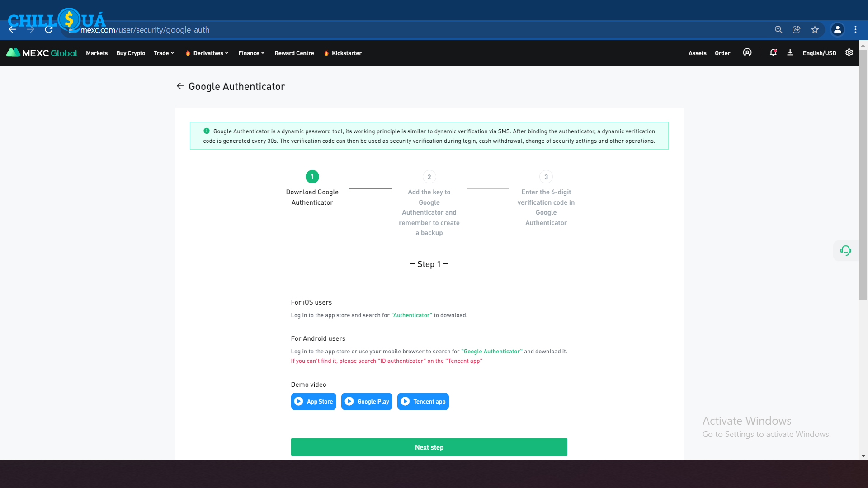Viewport: 868px width, 488px height.
Task: Click the page vertical scrollbar thumb
Action: tap(863, 174)
